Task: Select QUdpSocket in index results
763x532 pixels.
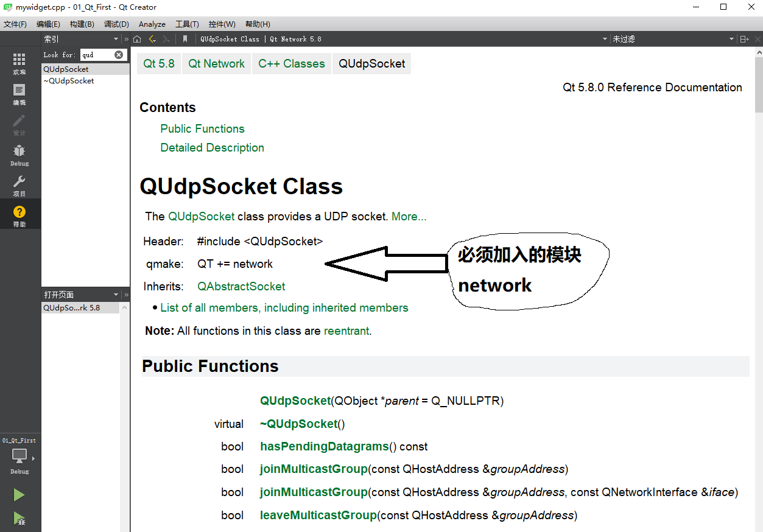Action: click(85, 69)
